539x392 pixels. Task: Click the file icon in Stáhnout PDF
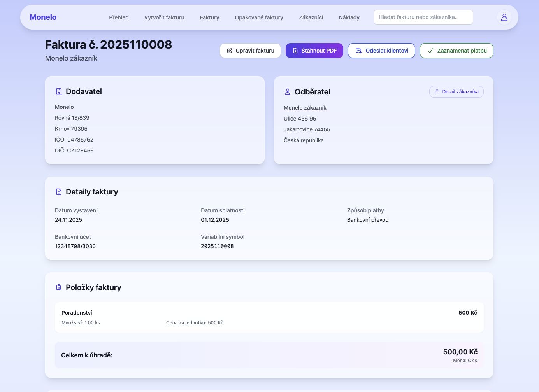coord(295,51)
